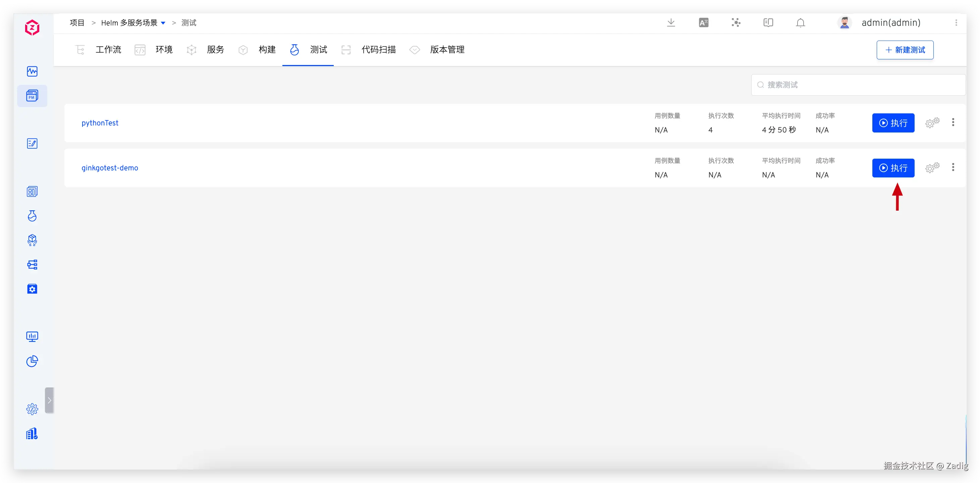
Task: Click the Zadig logo icon
Action: pyautogui.click(x=32, y=28)
